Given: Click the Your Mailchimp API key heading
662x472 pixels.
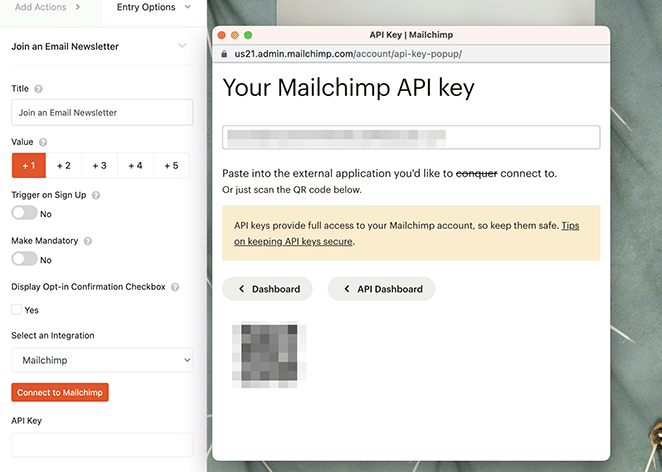Looking at the screenshot, I should pyautogui.click(x=348, y=88).
